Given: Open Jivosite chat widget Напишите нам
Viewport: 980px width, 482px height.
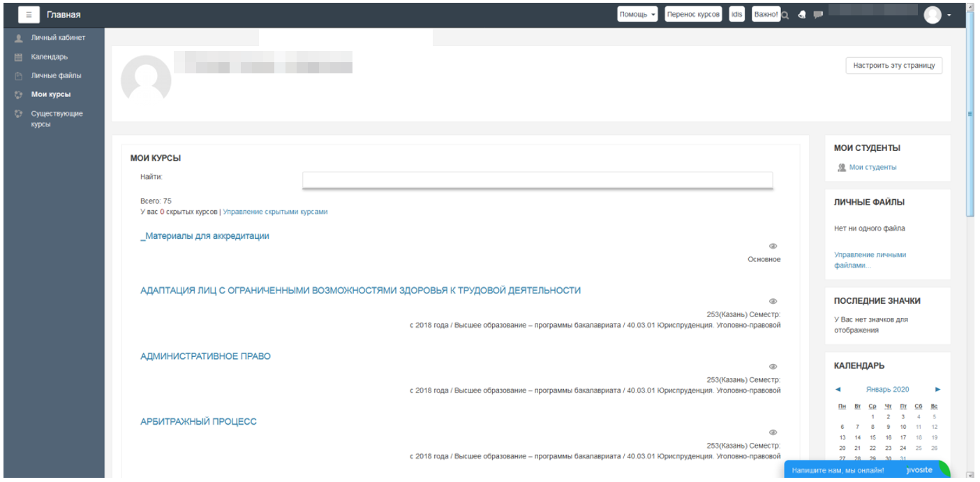Looking at the screenshot, I should click(x=866, y=470).
